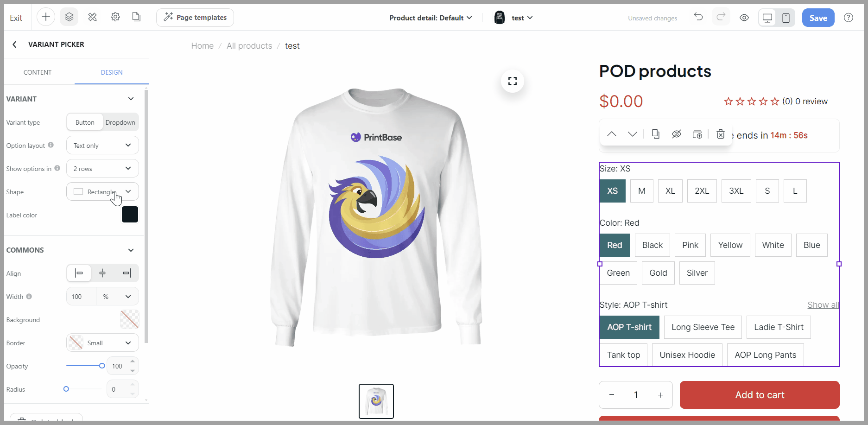Click the eye preview icon in top bar

pyautogui.click(x=744, y=18)
